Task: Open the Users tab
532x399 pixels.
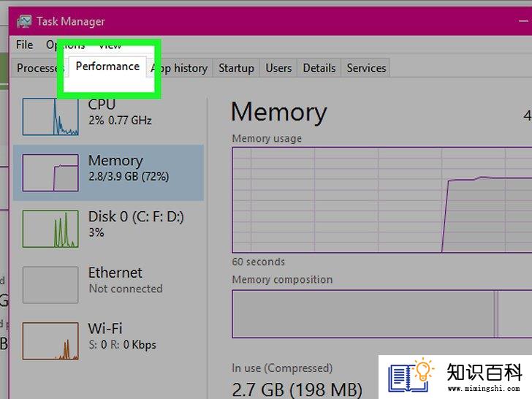Action: coord(278,68)
